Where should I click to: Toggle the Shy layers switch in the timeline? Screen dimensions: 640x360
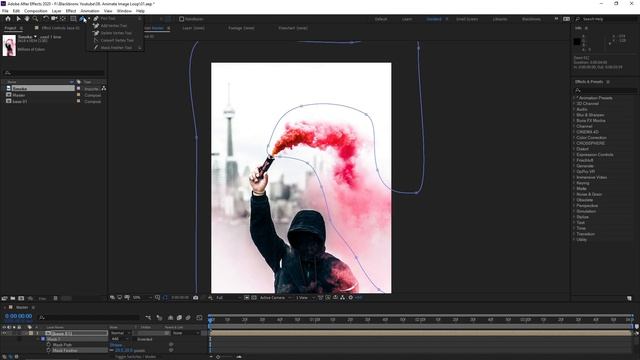point(170,318)
